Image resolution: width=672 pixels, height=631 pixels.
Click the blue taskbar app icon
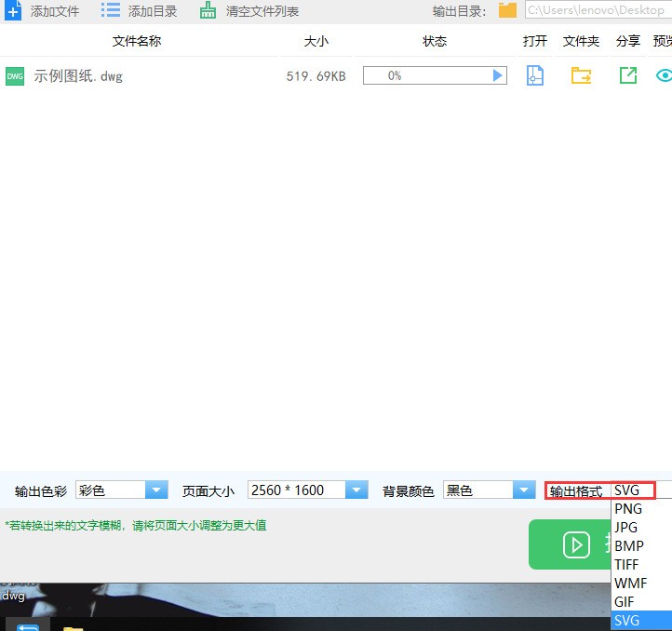pyautogui.click(x=28, y=626)
